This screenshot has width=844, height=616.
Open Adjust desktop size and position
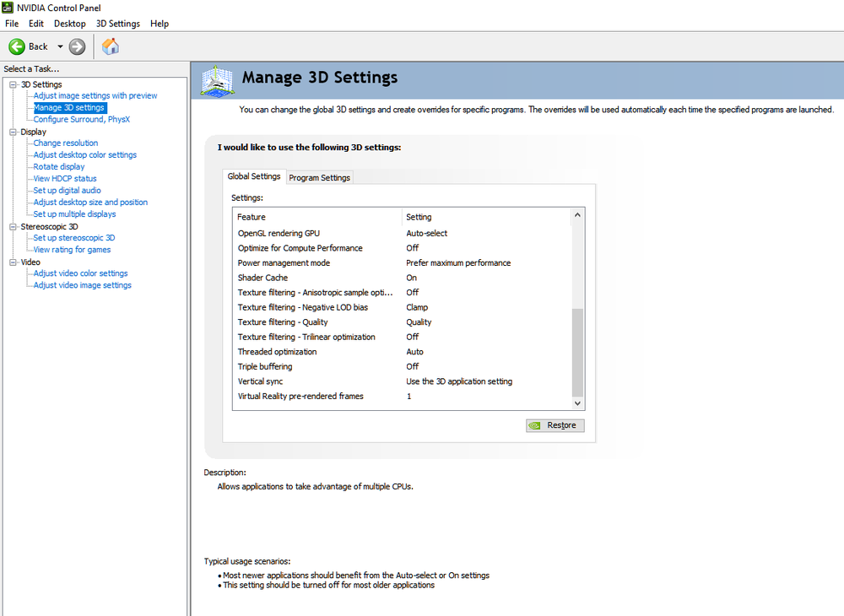coord(90,203)
